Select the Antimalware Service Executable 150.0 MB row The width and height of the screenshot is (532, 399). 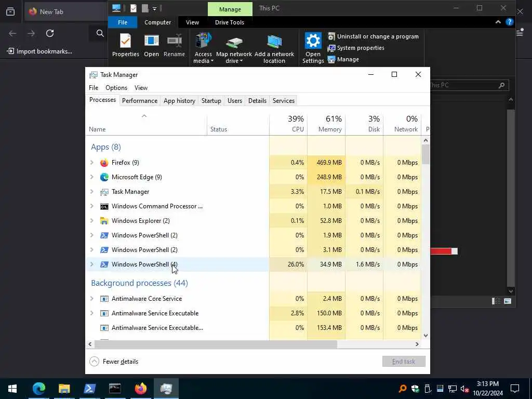(253, 313)
